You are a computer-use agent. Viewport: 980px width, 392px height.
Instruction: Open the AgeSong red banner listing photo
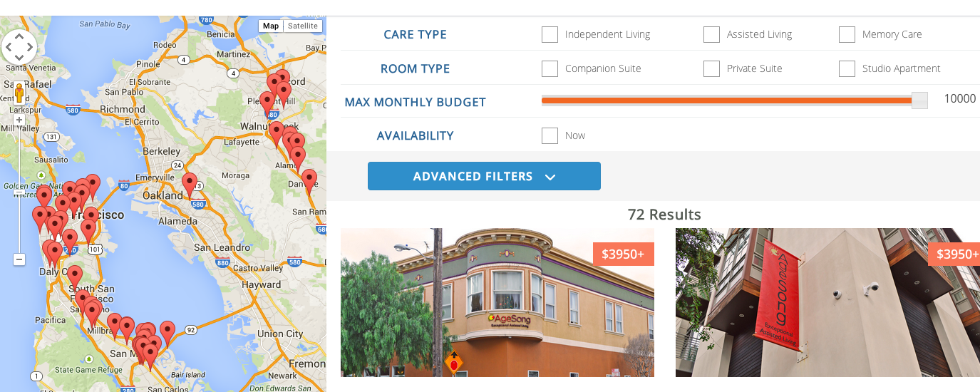[827, 302]
